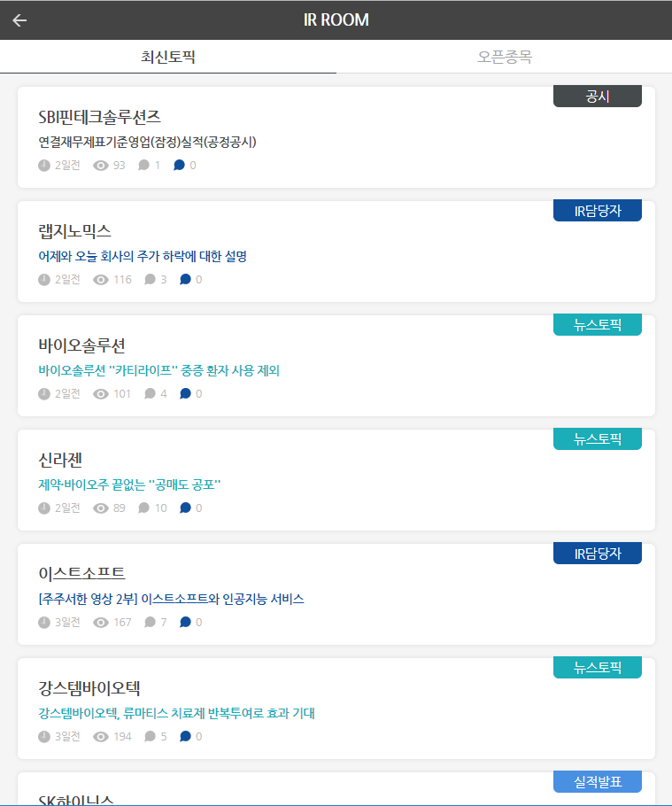
Task: Select the 최신토픽 tab
Action: (168, 58)
